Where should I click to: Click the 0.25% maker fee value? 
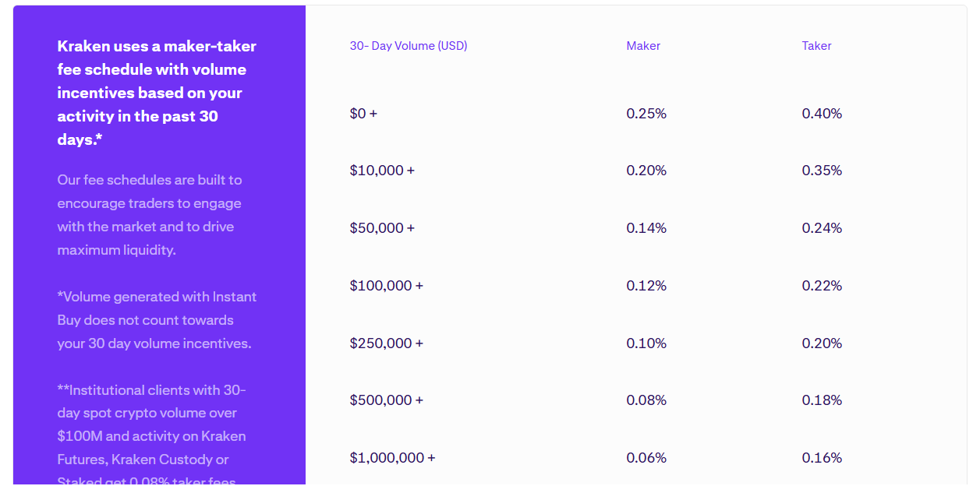[x=646, y=114]
